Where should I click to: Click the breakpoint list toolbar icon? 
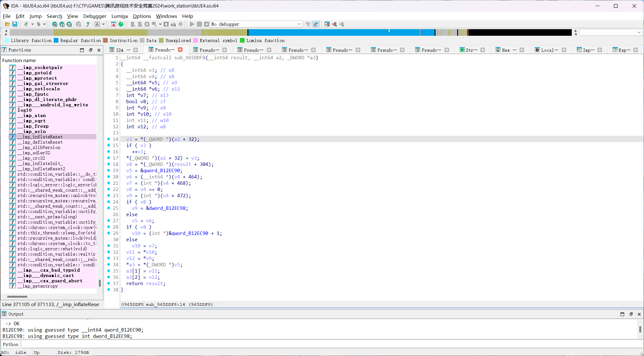point(327,24)
